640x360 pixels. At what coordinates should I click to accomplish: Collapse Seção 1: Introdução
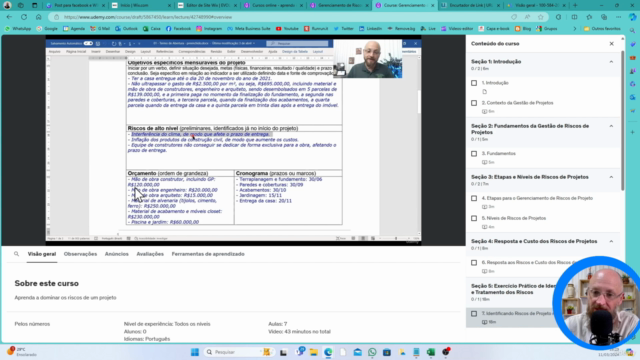point(611,62)
